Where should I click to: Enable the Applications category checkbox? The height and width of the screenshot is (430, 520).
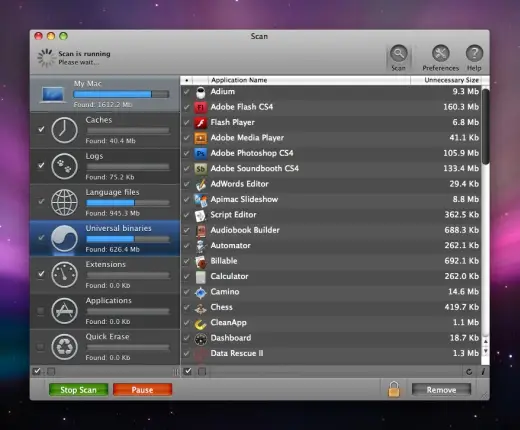41,311
